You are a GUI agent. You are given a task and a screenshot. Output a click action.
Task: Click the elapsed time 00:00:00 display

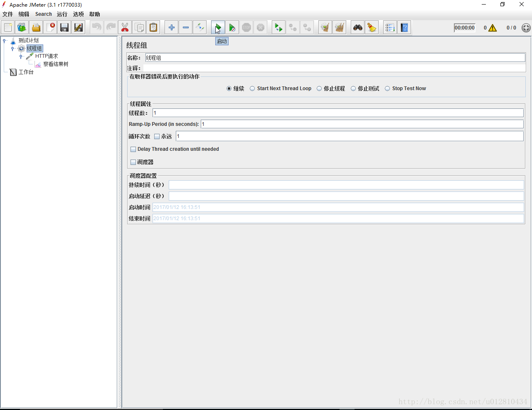(465, 28)
